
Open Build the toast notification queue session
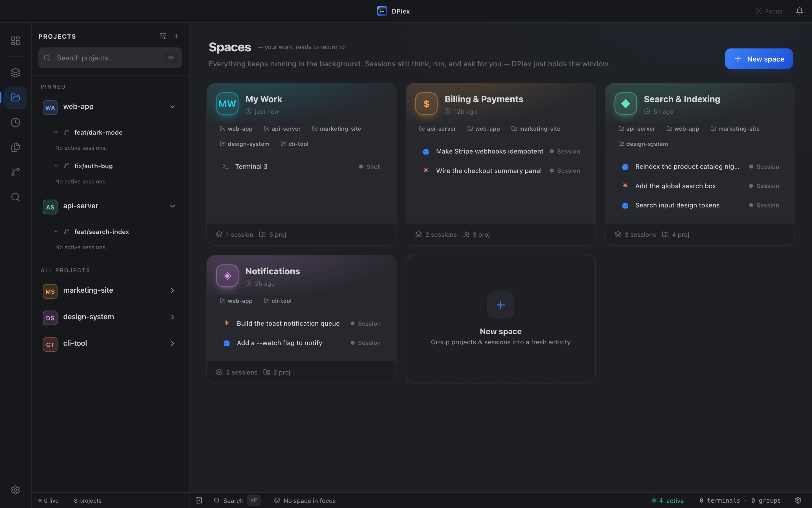[x=301, y=323]
